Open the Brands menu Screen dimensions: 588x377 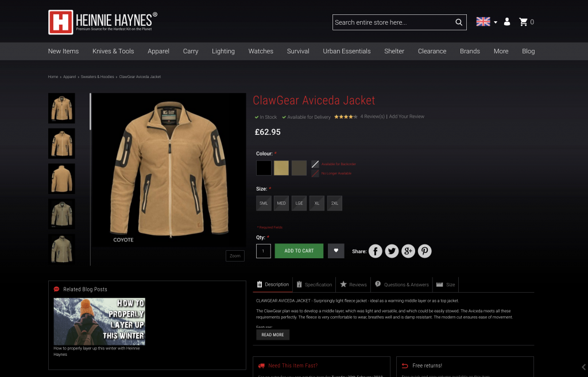pos(470,51)
